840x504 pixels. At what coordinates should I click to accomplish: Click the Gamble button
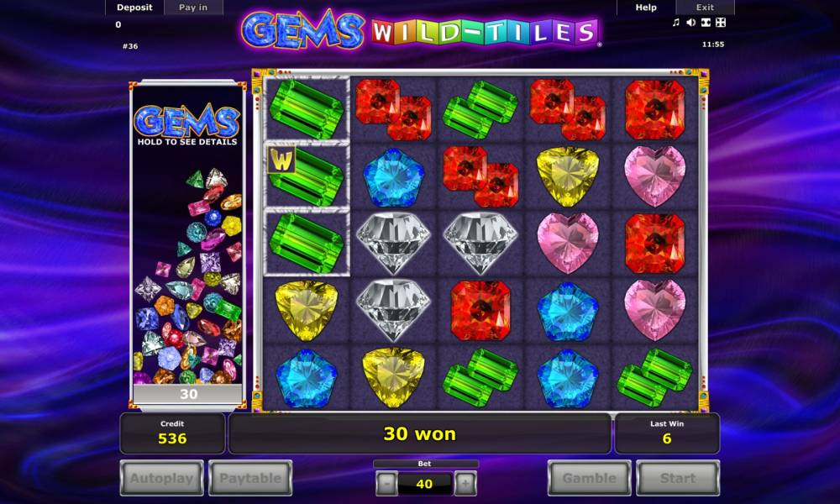click(590, 478)
